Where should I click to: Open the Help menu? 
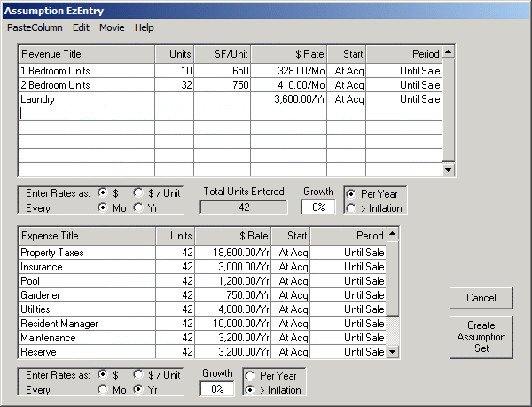click(145, 27)
